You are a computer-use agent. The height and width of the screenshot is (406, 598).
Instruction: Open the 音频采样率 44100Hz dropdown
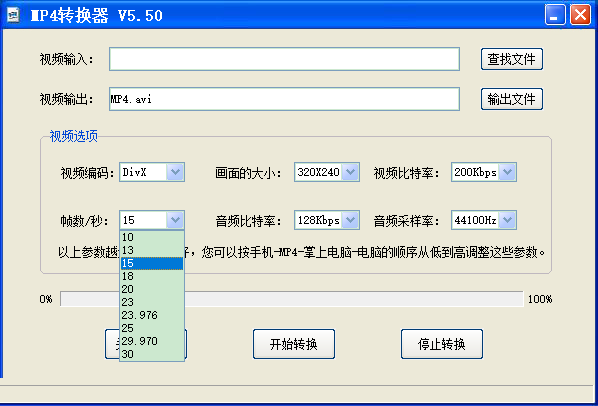pos(507,220)
